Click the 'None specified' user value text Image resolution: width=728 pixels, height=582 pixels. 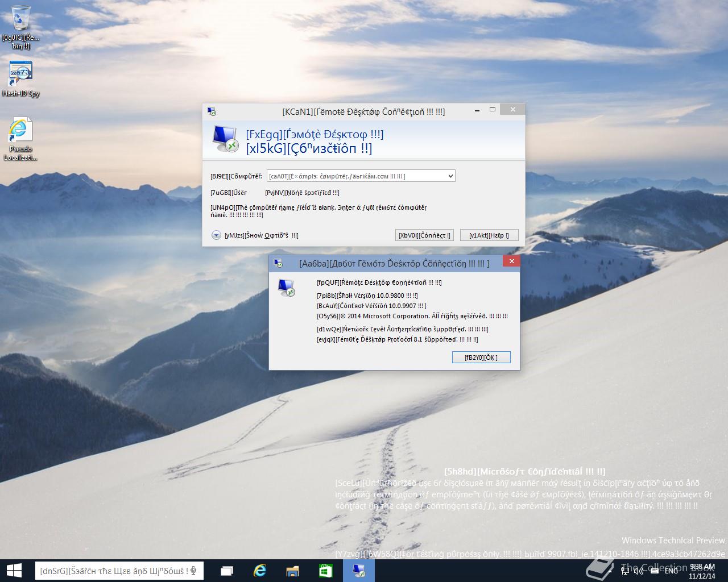tap(302, 193)
